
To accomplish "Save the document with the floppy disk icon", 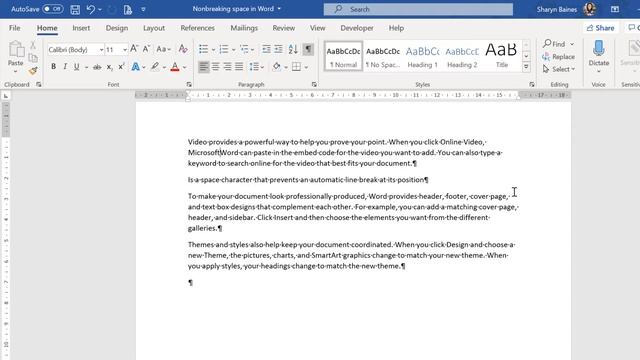I will click(75, 9).
